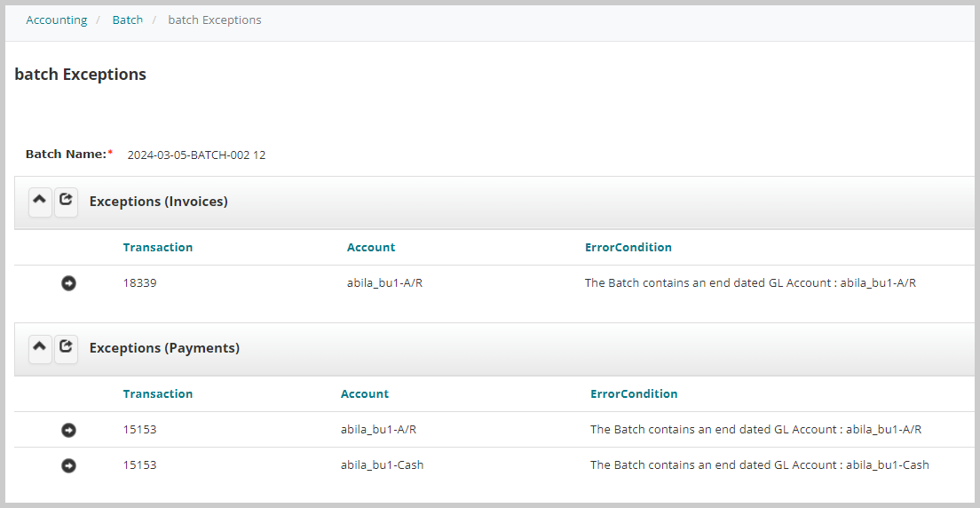This screenshot has width=980, height=508.
Task: Export the Exceptions (Invoices) list
Action: (67, 202)
